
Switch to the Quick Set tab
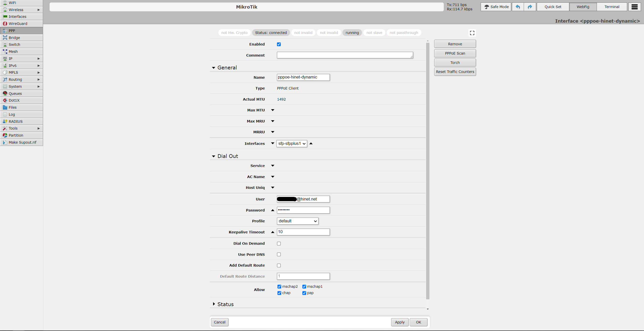tap(553, 7)
